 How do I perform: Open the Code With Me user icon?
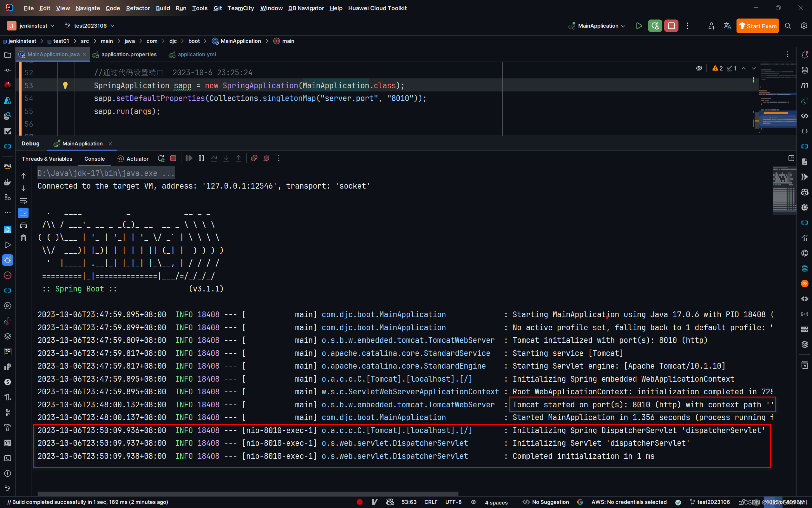(x=711, y=26)
